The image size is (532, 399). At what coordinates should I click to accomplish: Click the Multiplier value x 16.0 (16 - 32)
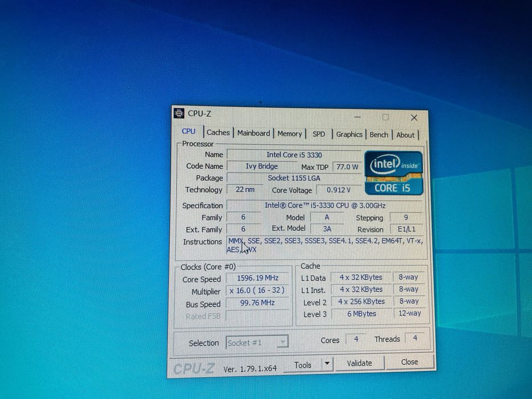point(258,291)
